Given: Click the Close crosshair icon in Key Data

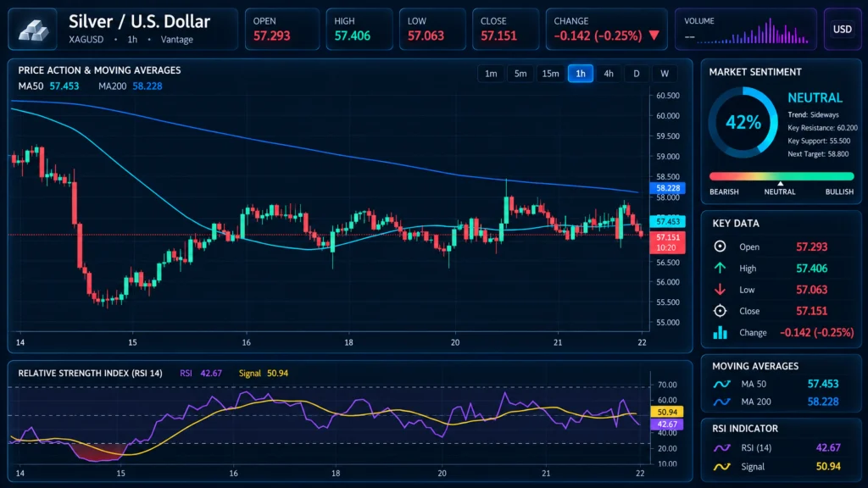Looking at the screenshot, I should tap(720, 311).
